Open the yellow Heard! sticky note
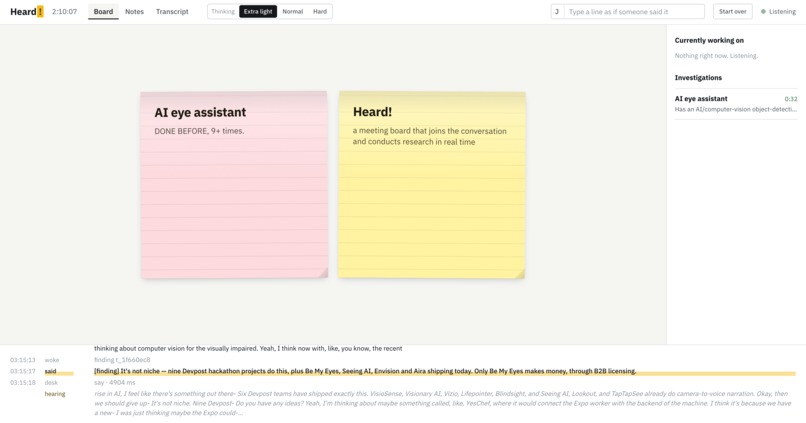 point(432,185)
